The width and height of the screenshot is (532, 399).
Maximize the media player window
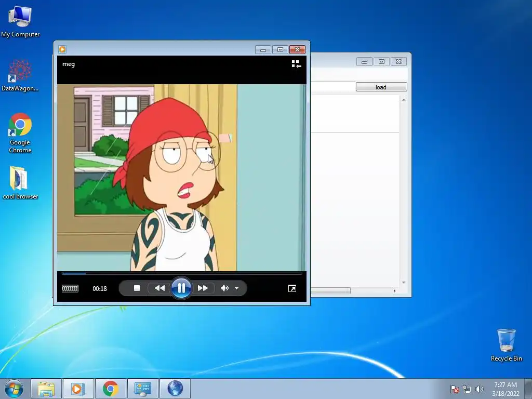click(x=280, y=50)
